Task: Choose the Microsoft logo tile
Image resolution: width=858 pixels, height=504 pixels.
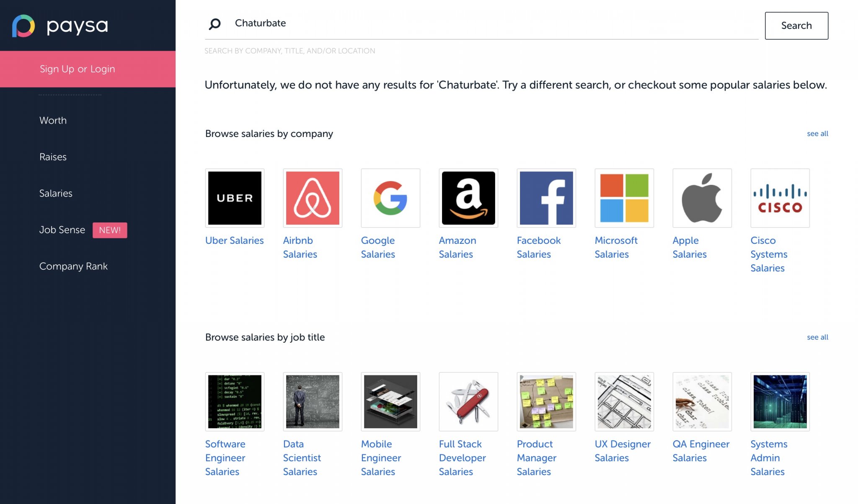Action: point(624,198)
